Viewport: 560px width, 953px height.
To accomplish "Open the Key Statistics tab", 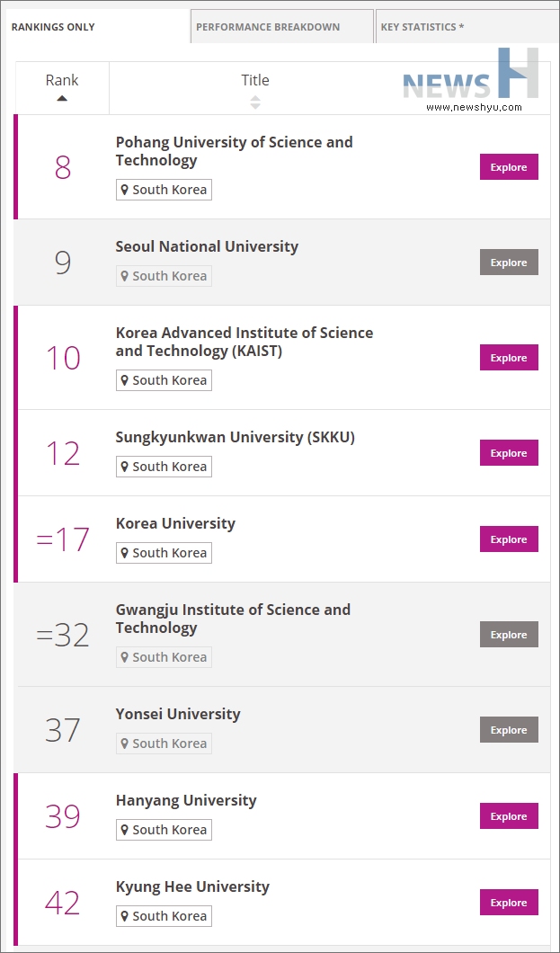I will coord(422,27).
